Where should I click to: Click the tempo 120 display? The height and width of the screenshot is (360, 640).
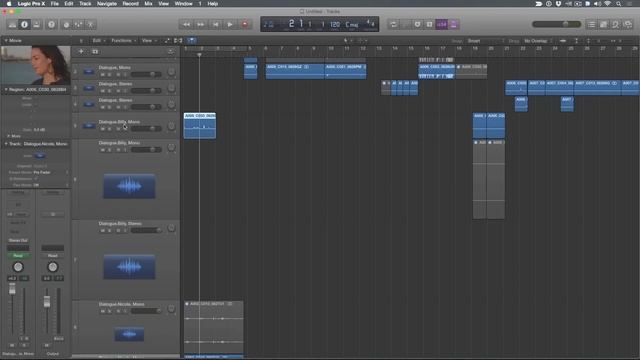pos(335,24)
